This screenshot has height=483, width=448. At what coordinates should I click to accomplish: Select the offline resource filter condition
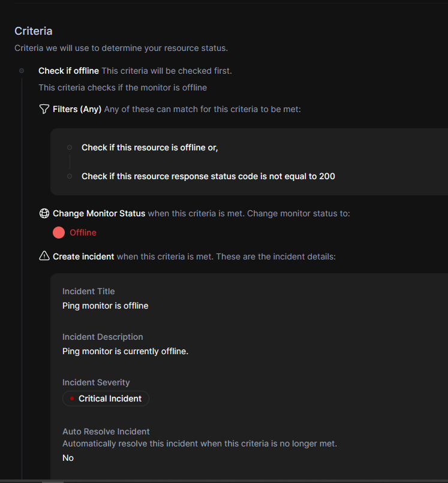click(x=149, y=147)
